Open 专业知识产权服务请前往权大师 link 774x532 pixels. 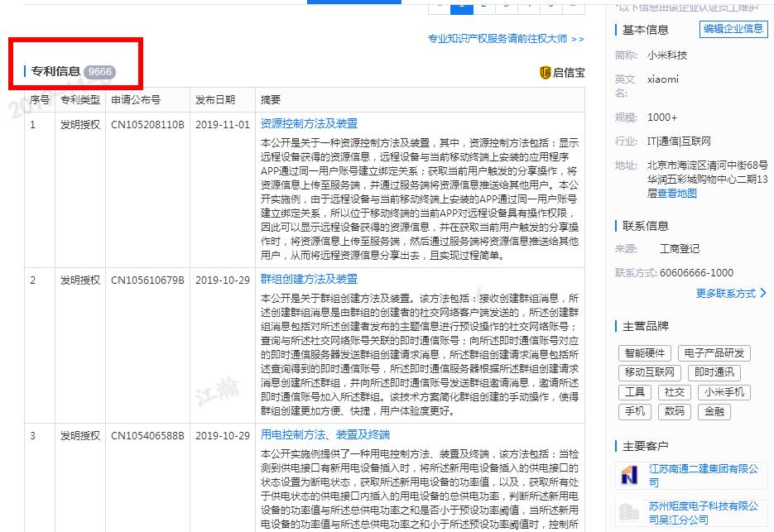pos(506,39)
